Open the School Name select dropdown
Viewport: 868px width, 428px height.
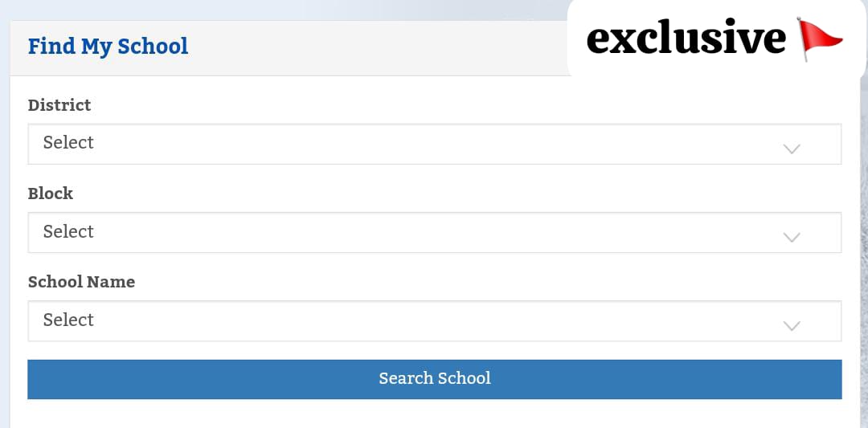pos(434,320)
